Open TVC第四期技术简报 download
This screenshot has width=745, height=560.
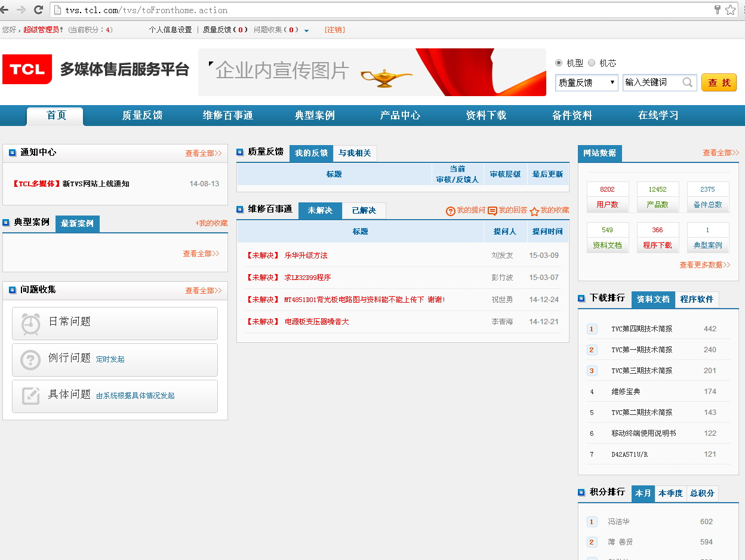pyautogui.click(x=642, y=329)
